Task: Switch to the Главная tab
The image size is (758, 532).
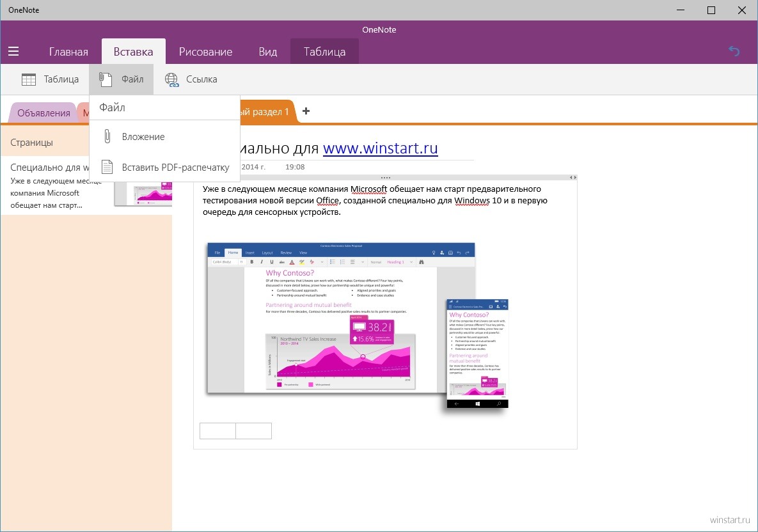Action: click(x=68, y=52)
